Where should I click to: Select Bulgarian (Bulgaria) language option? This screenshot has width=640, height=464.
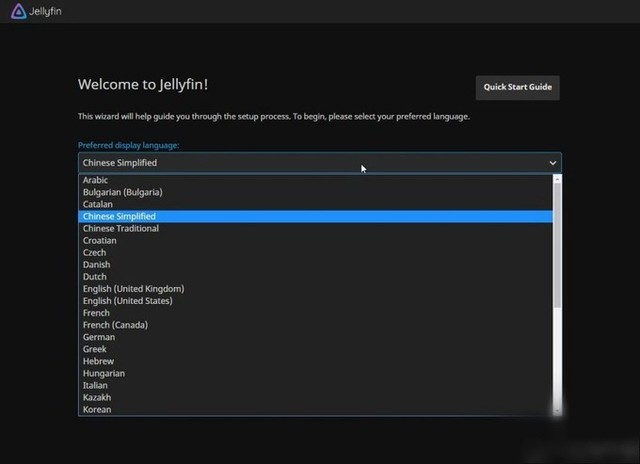pyautogui.click(x=315, y=192)
